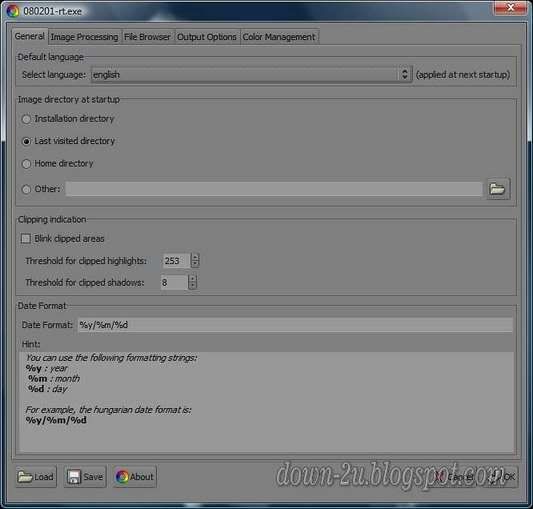533x509 pixels.
Task: Switch to the File Browser tab
Action: click(147, 37)
